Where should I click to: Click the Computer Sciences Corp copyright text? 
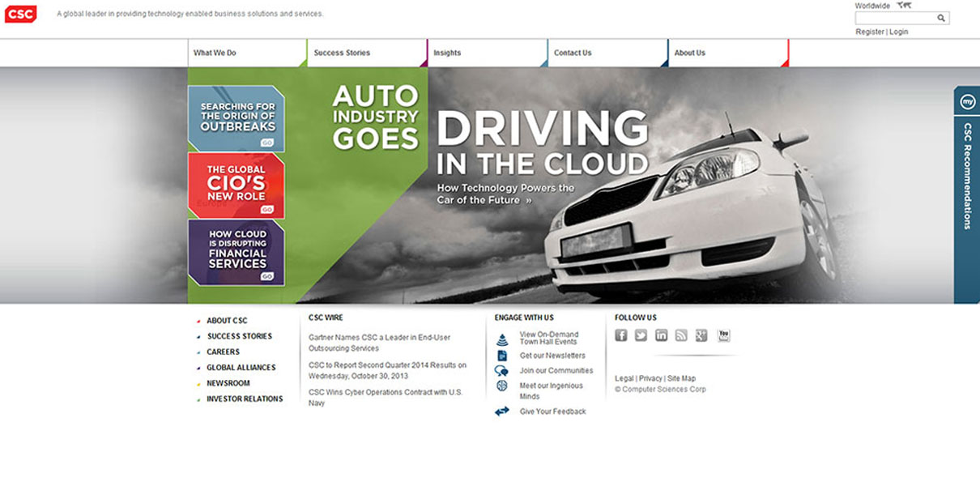point(660,390)
